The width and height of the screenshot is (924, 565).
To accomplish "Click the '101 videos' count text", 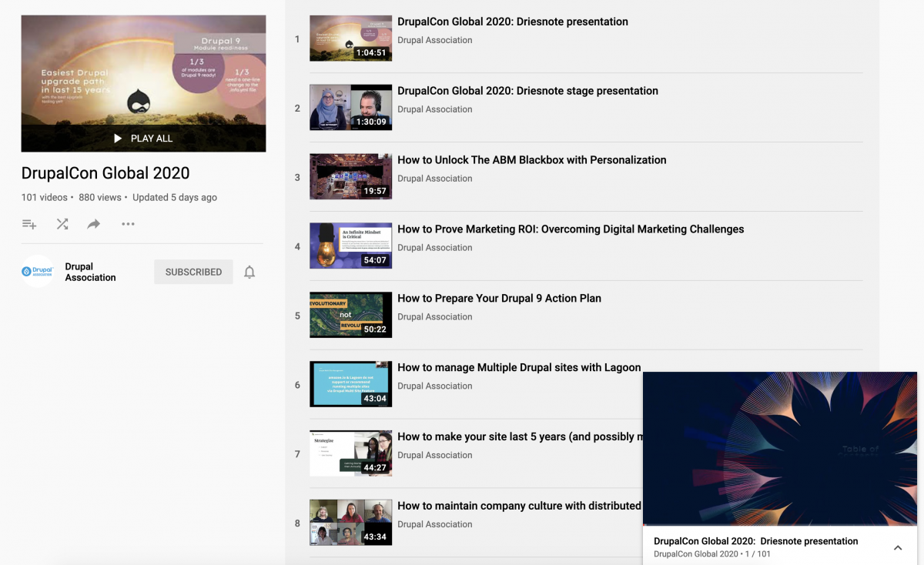I will tap(45, 198).
